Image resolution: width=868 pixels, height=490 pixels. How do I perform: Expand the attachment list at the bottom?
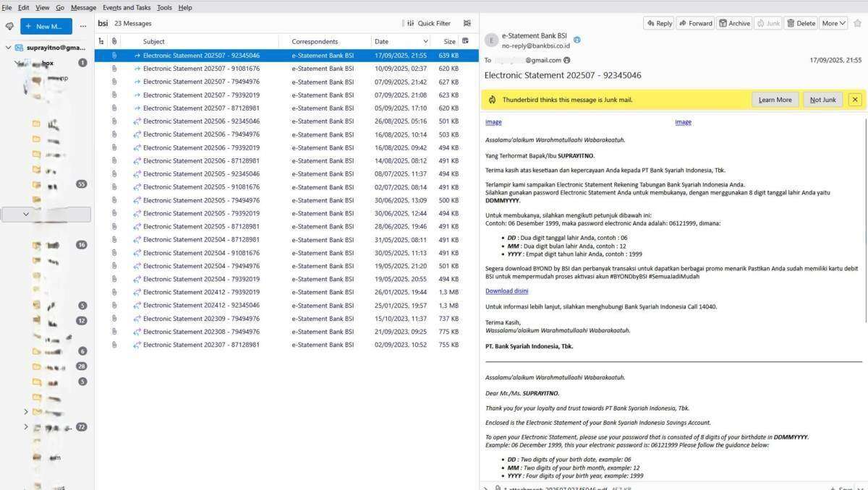click(486, 488)
